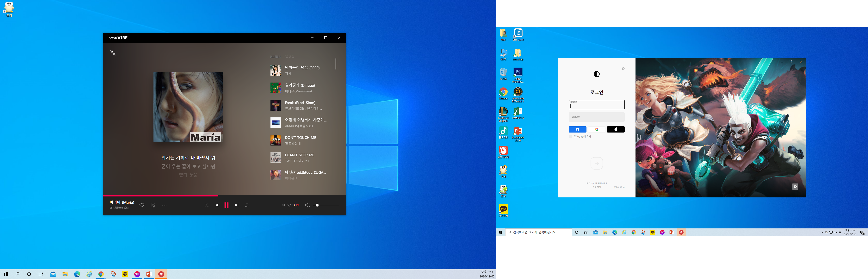Toggle repeat mode in VIBE

coord(247,205)
